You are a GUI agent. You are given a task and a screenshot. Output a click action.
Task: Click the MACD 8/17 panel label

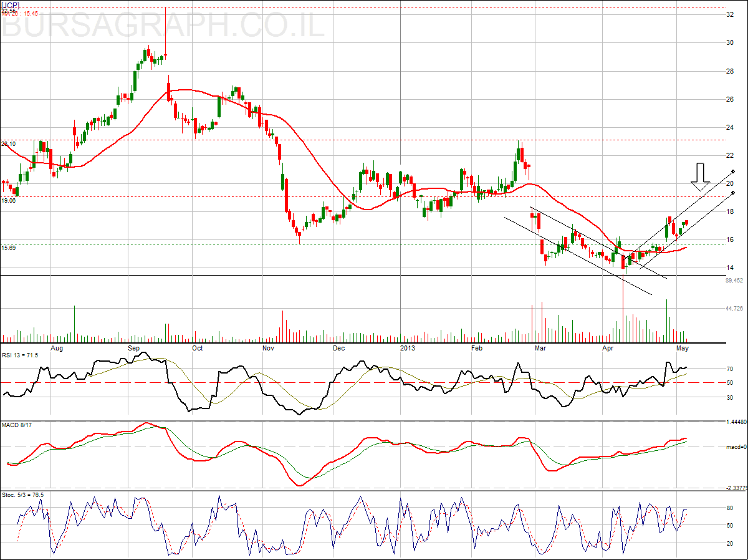17,425
